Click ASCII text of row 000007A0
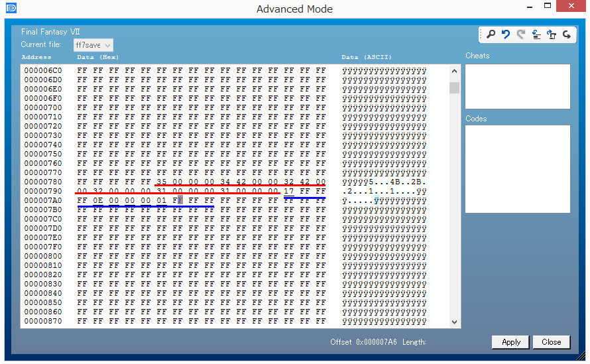The height and width of the screenshot is (364, 590). [384, 200]
